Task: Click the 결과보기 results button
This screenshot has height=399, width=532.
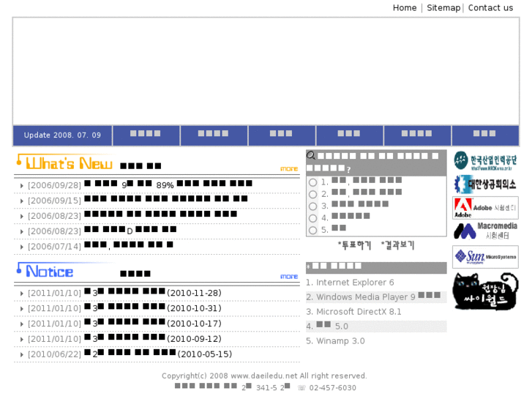Action: pos(397,245)
